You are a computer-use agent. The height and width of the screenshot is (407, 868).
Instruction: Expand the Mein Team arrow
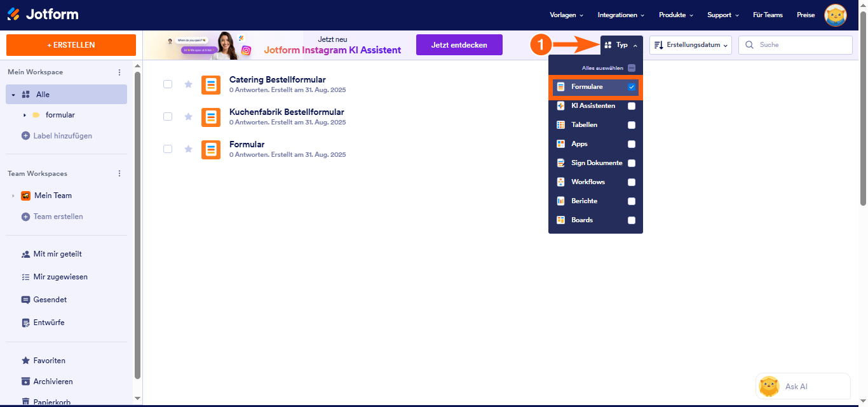pos(13,196)
